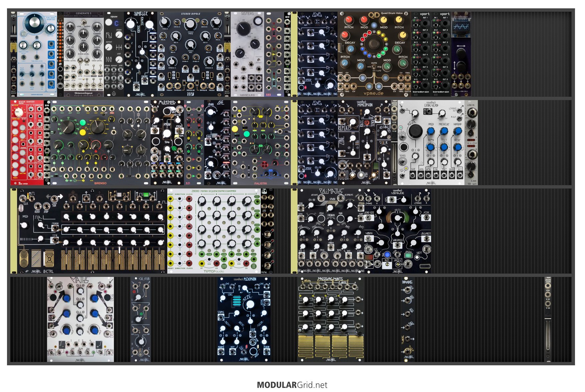585x392 pixels.
Task: Select the Stereo Dipole filter module
Action: coord(191,54)
